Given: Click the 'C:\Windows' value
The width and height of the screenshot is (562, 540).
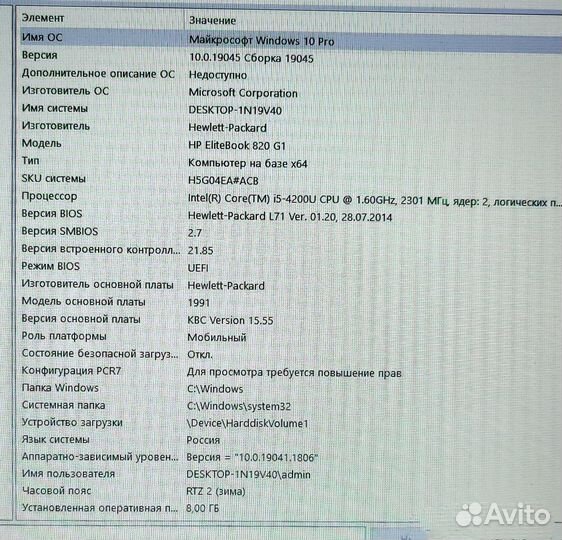Looking at the screenshot, I should 215,389.
